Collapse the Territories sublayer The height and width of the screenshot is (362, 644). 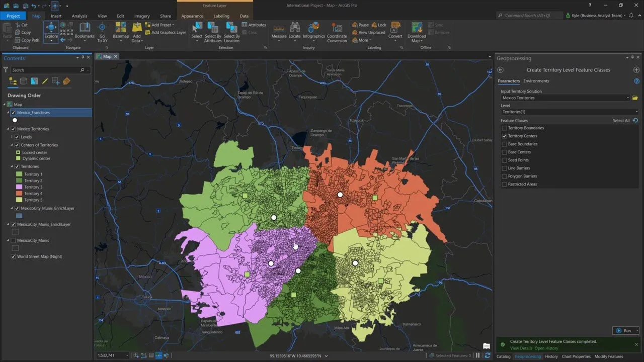(12, 166)
